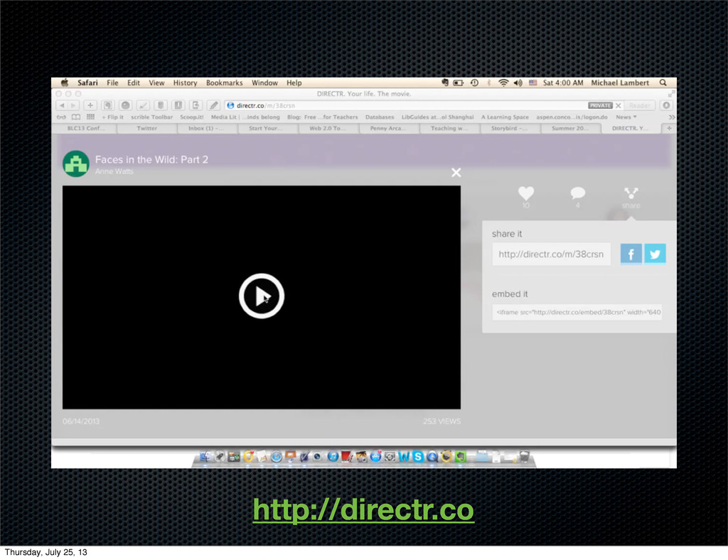728x560 pixels.
Task: Open a new tab with plus button
Action: pyautogui.click(x=669, y=129)
